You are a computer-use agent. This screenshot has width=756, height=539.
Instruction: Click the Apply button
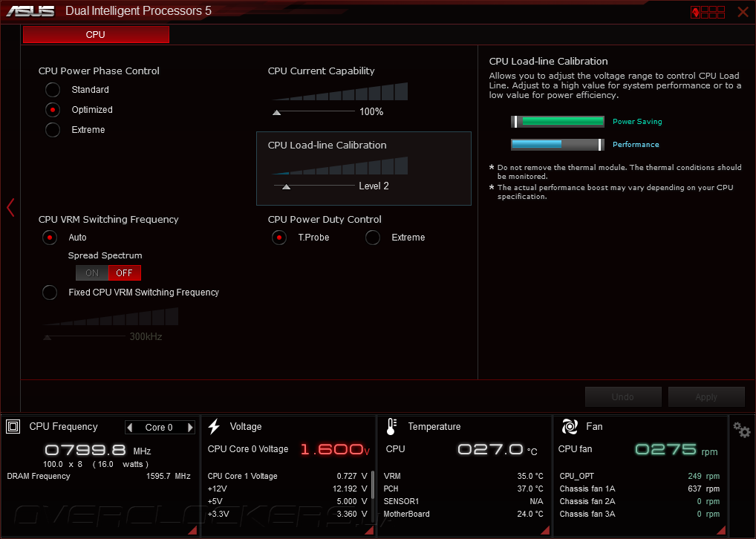tap(706, 396)
